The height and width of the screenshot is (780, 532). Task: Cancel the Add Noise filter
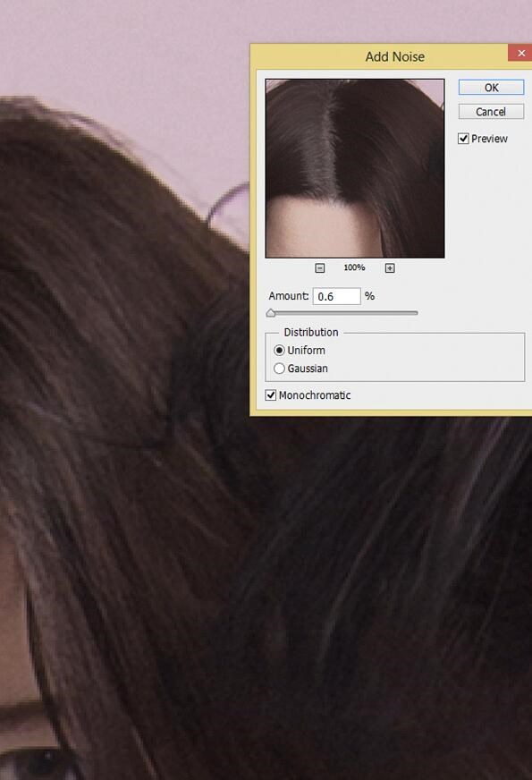click(491, 112)
